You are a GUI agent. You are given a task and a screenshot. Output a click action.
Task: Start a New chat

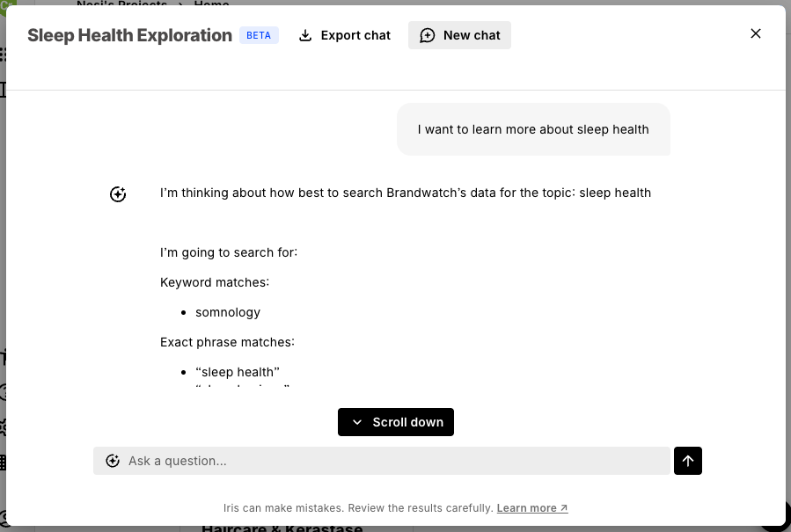click(459, 35)
